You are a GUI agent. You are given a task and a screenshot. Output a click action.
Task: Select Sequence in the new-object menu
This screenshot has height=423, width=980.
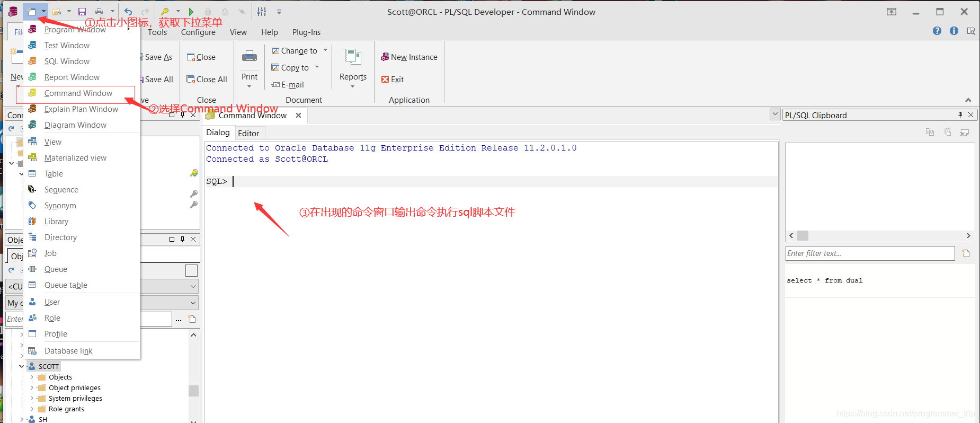tap(82, 190)
